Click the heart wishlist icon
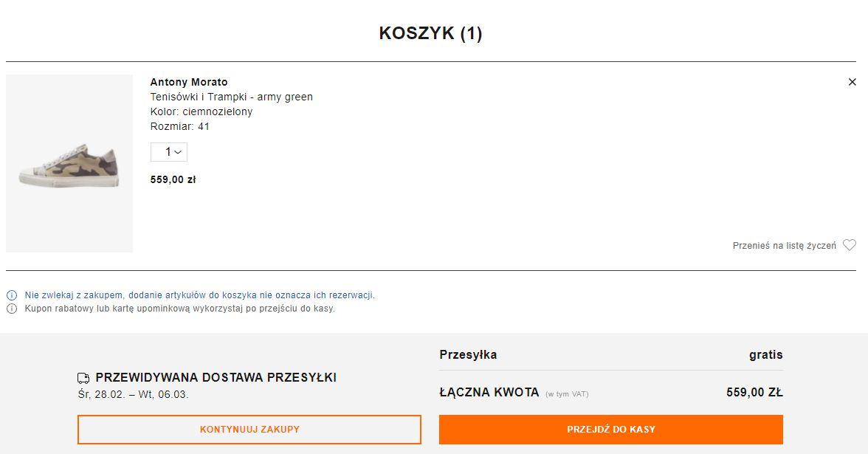Viewport: 868px width, 454px height. click(x=850, y=245)
